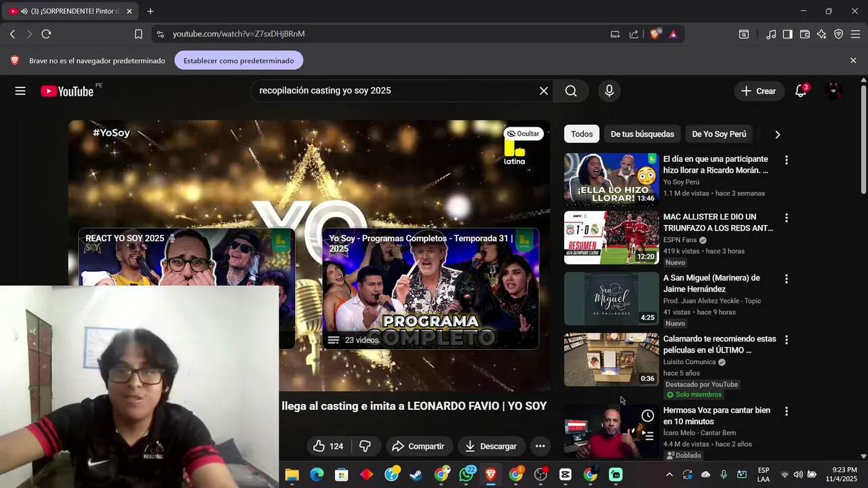Screen dimensions: 868x488
Task: Show more filter chips with right arrow
Action: pos(777,134)
